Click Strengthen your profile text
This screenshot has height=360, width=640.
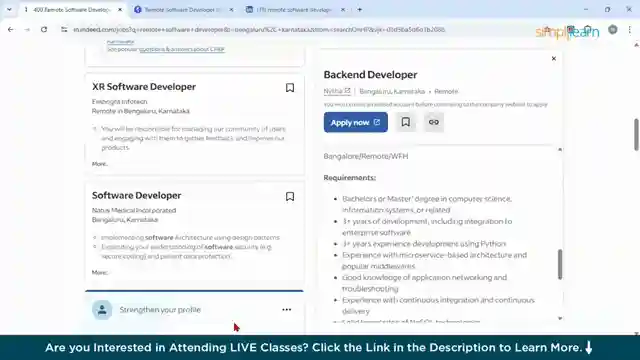coord(160,309)
